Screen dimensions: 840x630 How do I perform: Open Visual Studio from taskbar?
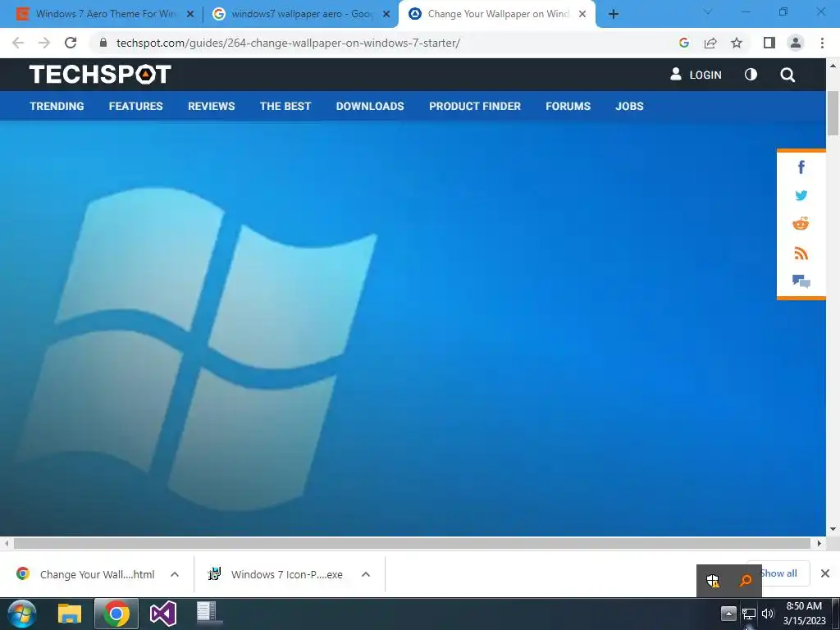click(163, 614)
